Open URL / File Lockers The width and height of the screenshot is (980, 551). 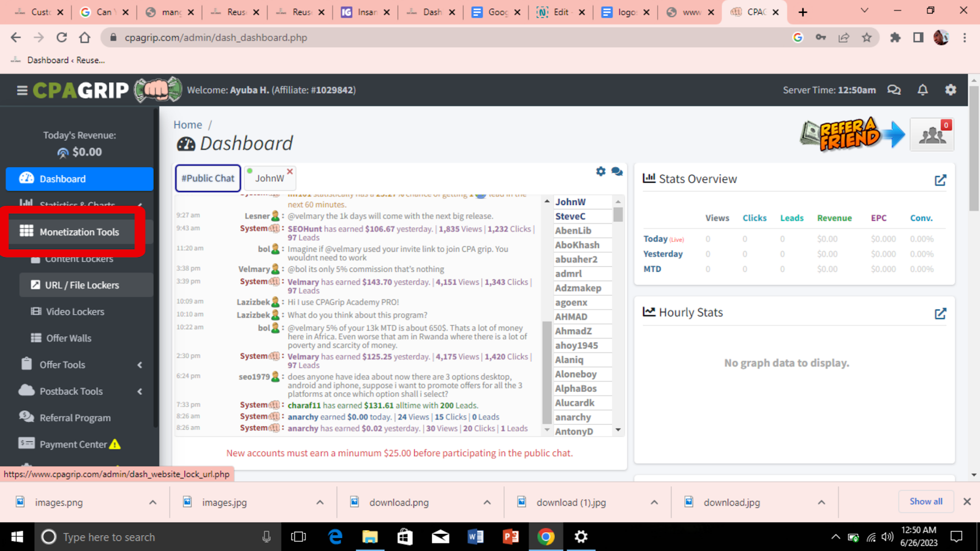point(86,285)
